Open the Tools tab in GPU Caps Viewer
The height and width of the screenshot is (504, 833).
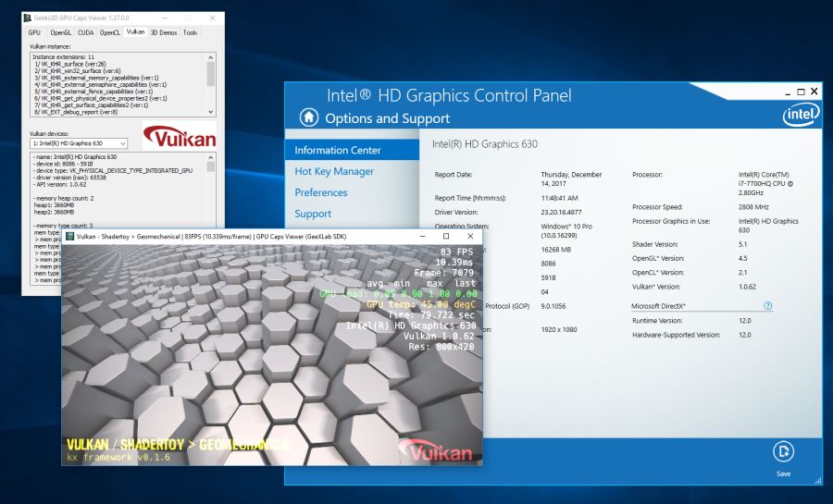(x=190, y=33)
